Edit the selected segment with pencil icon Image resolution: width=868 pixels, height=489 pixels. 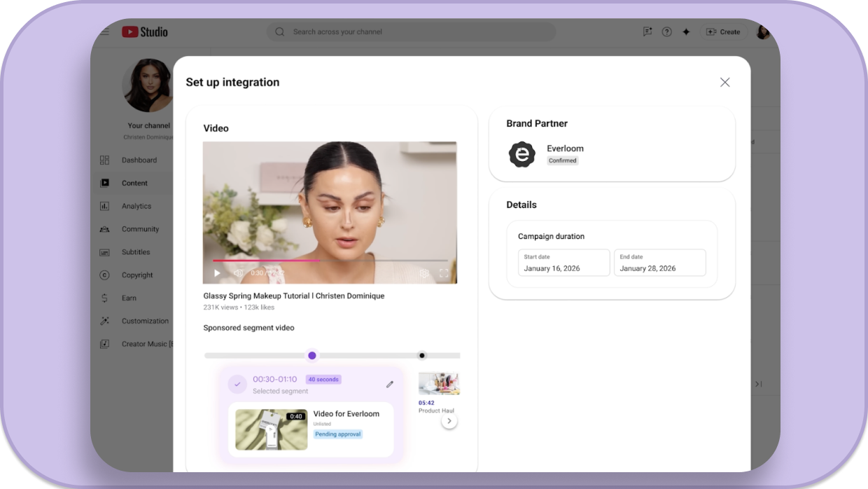pyautogui.click(x=390, y=384)
